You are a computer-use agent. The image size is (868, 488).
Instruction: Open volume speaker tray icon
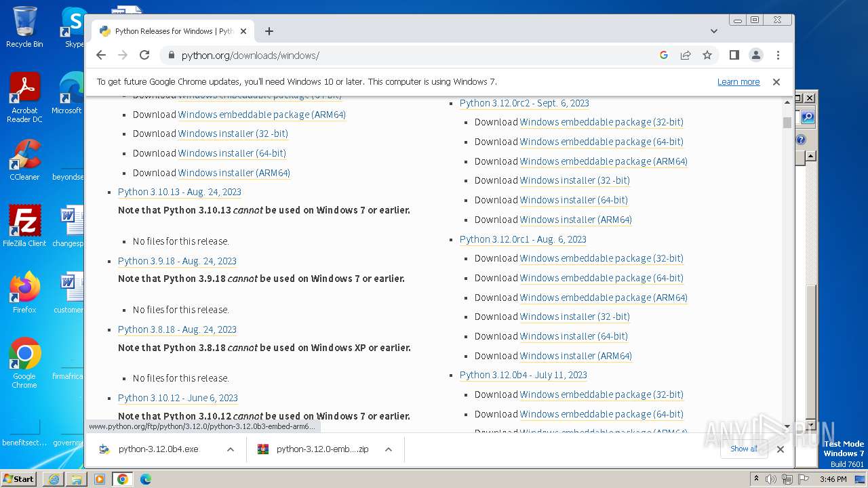pos(771,479)
